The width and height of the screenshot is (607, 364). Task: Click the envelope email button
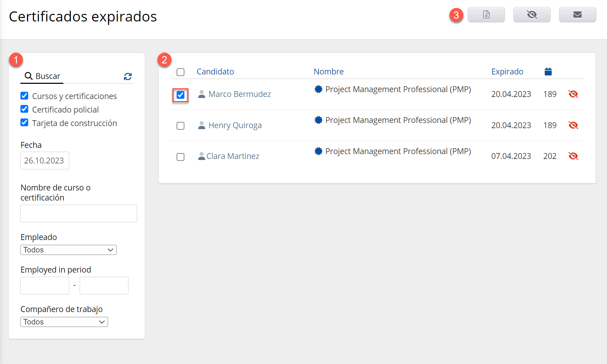pyautogui.click(x=577, y=15)
